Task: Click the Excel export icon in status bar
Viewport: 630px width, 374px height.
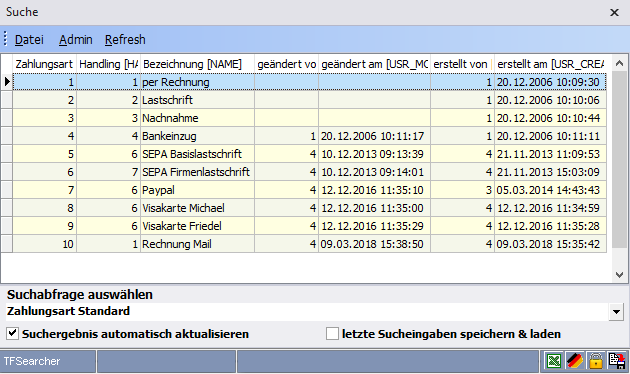Action: point(554,361)
